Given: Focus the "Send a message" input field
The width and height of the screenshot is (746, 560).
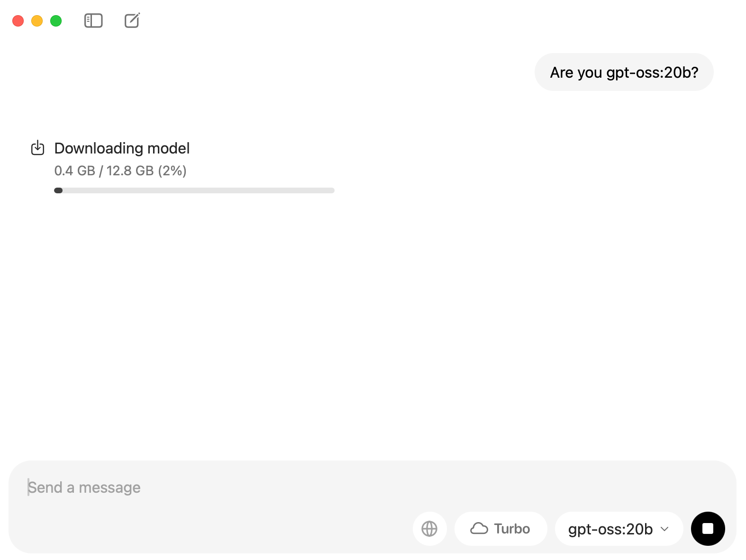Looking at the screenshot, I should (372, 487).
